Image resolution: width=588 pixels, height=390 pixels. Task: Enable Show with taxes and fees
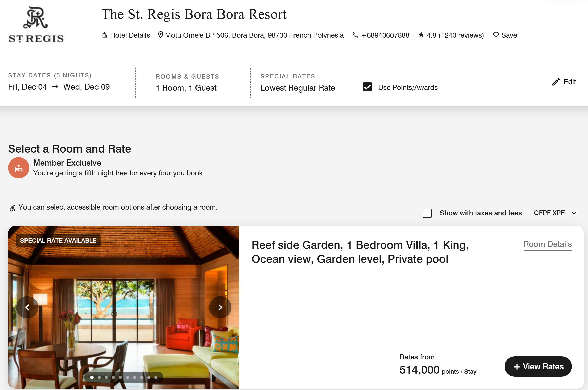pyautogui.click(x=427, y=213)
